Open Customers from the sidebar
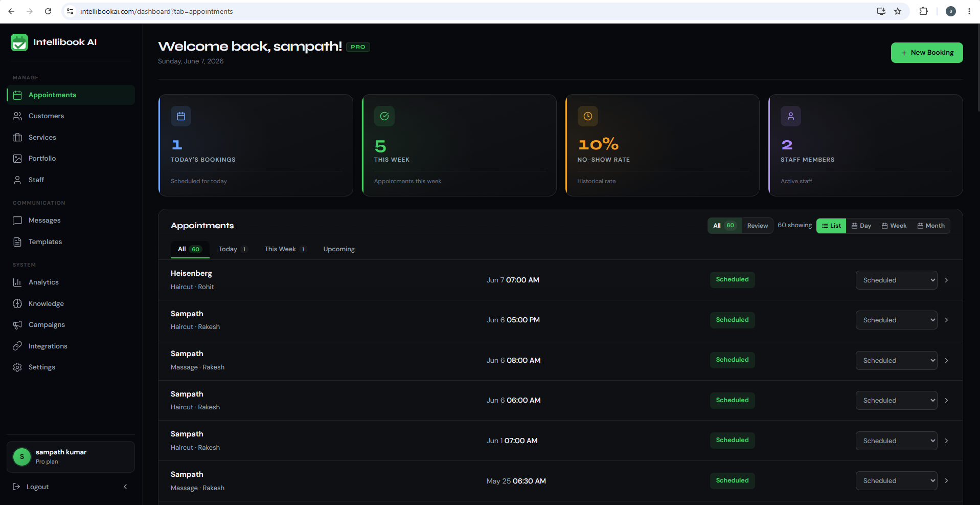980x505 pixels. [71, 116]
